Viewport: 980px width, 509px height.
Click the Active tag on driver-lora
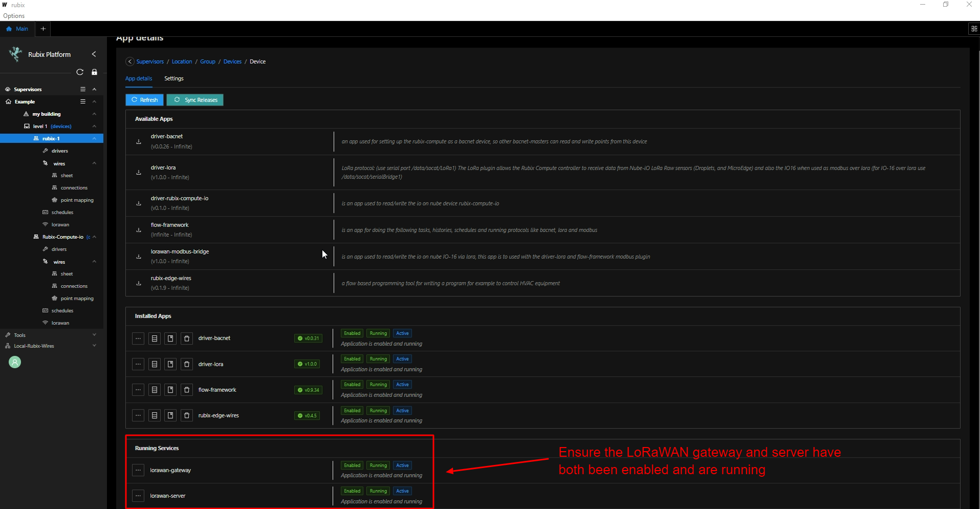pyautogui.click(x=403, y=359)
